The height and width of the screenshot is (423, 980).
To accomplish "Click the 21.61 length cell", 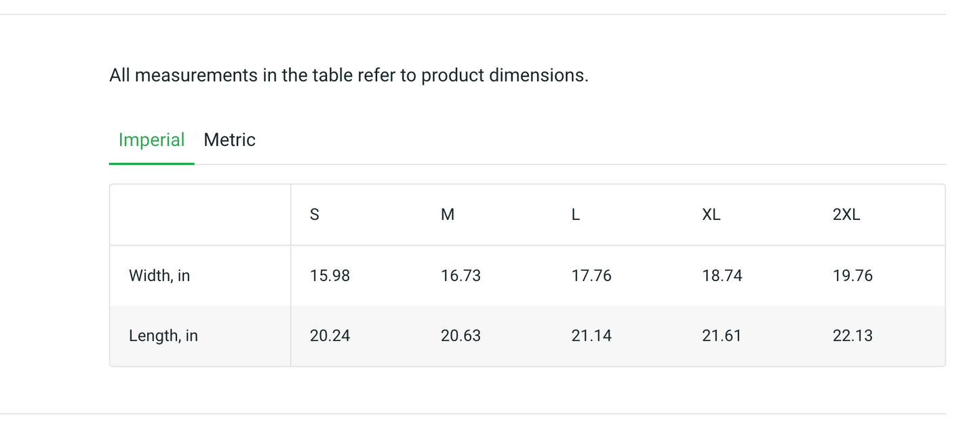I will pyautogui.click(x=722, y=335).
